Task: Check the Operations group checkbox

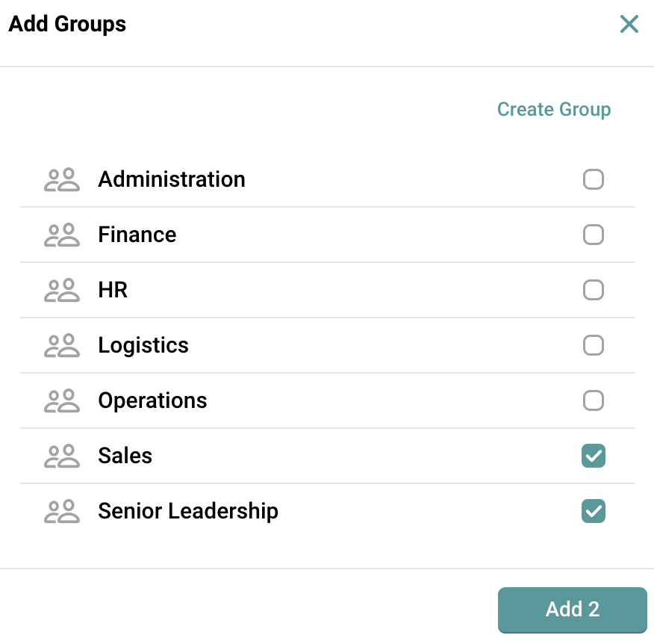Action: pyautogui.click(x=594, y=401)
